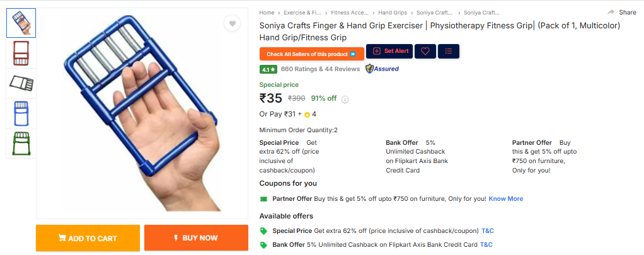Click the ADD TO CART button
Image resolution: width=644 pixels, height=255 pixels.
[x=88, y=238]
